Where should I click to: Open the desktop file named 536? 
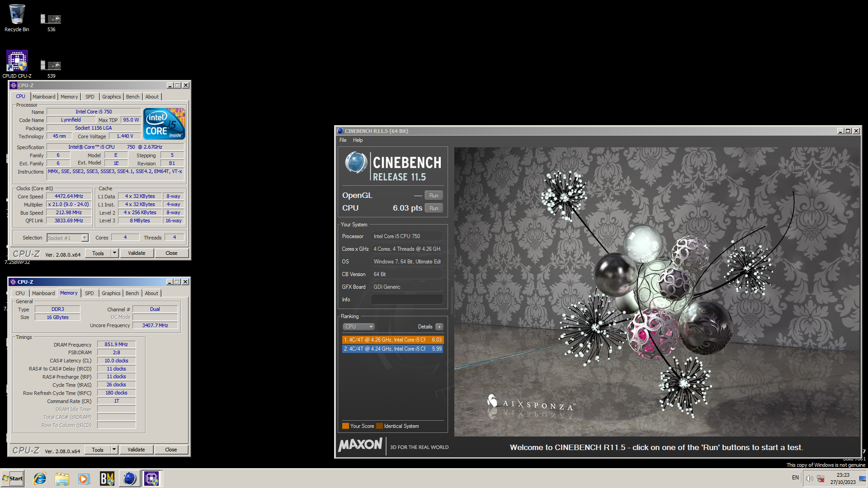(x=51, y=22)
